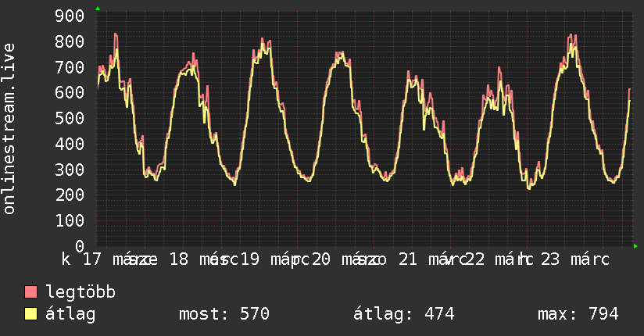Click the 0 y-axis label

tap(80, 246)
